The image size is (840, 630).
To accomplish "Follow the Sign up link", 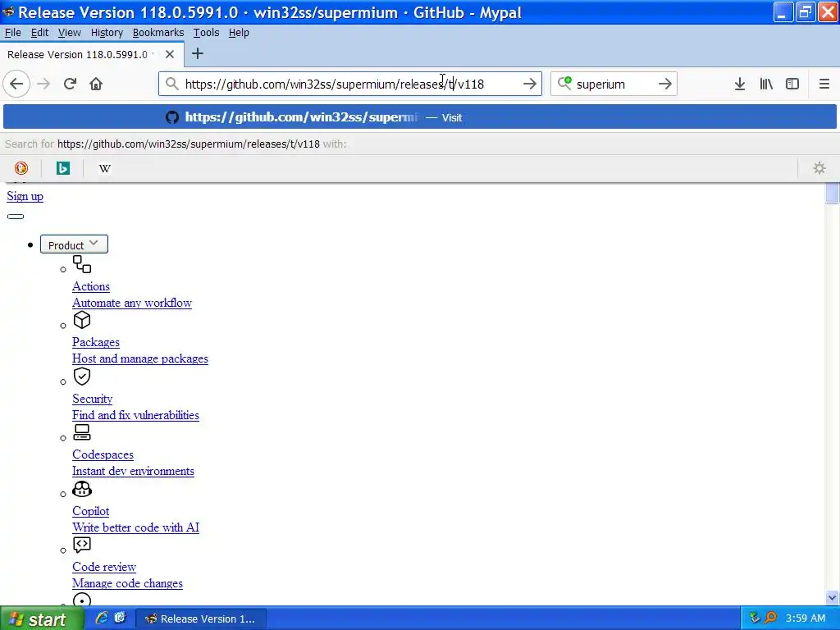I will [25, 196].
